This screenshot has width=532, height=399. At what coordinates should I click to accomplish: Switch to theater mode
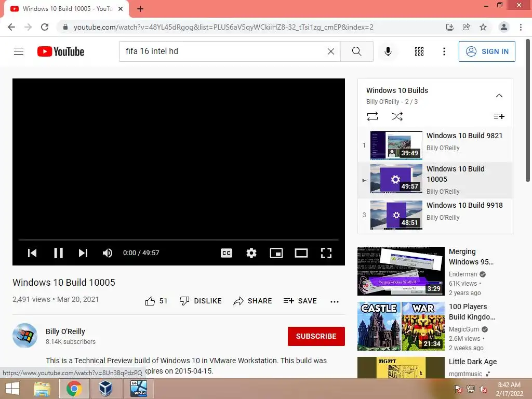[x=301, y=253]
